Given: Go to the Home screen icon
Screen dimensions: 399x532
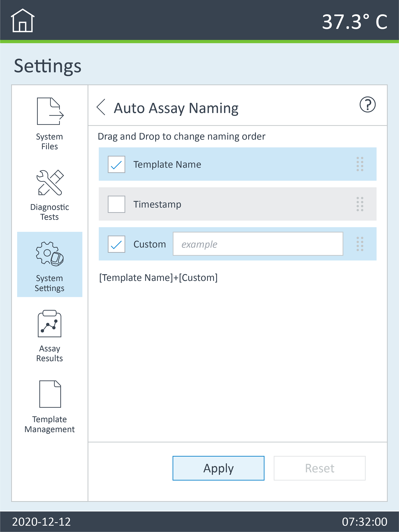Looking at the screenshot, I should 23,20.
